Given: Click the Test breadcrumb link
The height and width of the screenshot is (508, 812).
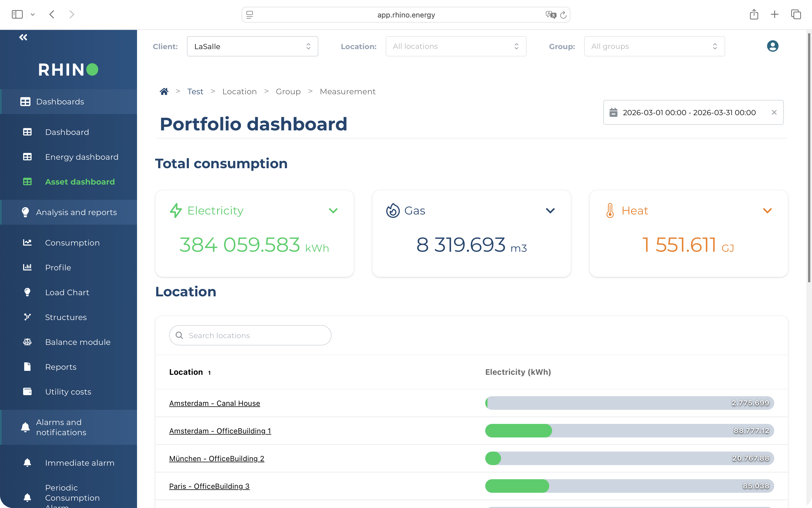Looking at the screenshot, I should 195,91.
